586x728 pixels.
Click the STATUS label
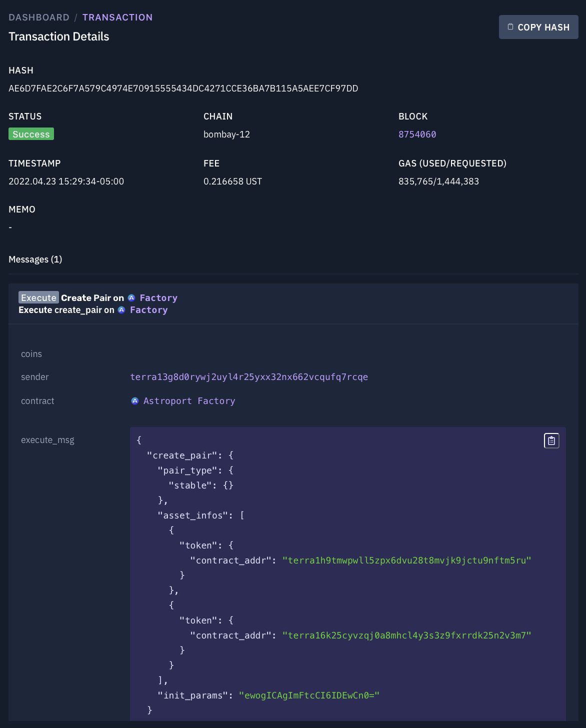pos(25,116)
